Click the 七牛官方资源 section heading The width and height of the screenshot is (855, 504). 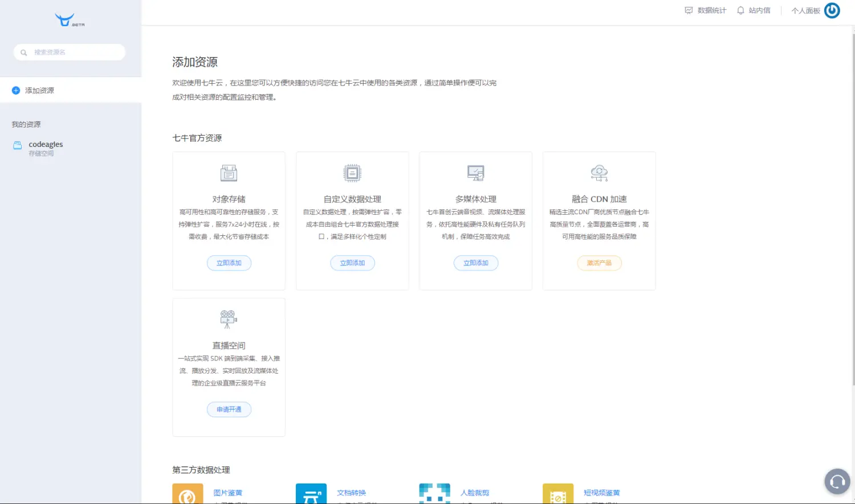pyautogui.click(x=197, y=138)
